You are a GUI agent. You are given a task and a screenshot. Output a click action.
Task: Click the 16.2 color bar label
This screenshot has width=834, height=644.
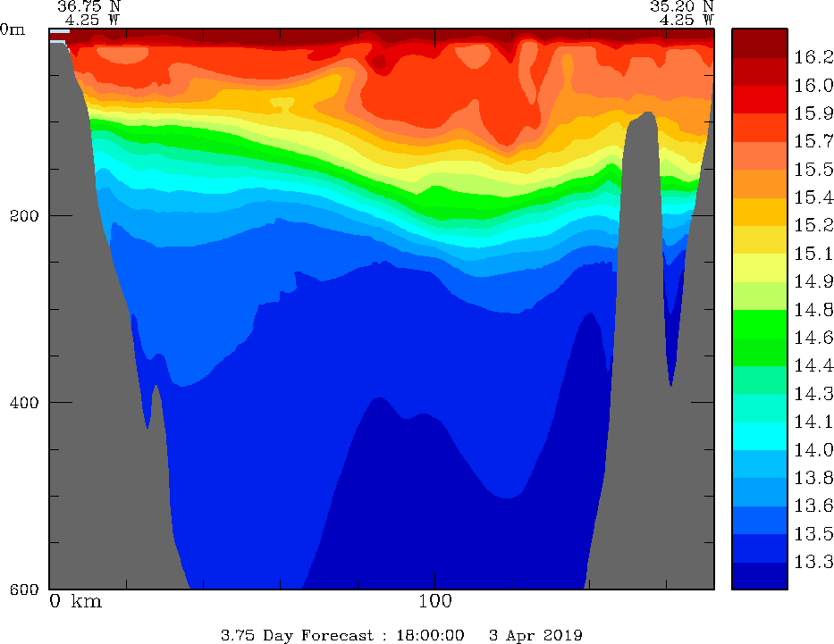pos(813,57)
